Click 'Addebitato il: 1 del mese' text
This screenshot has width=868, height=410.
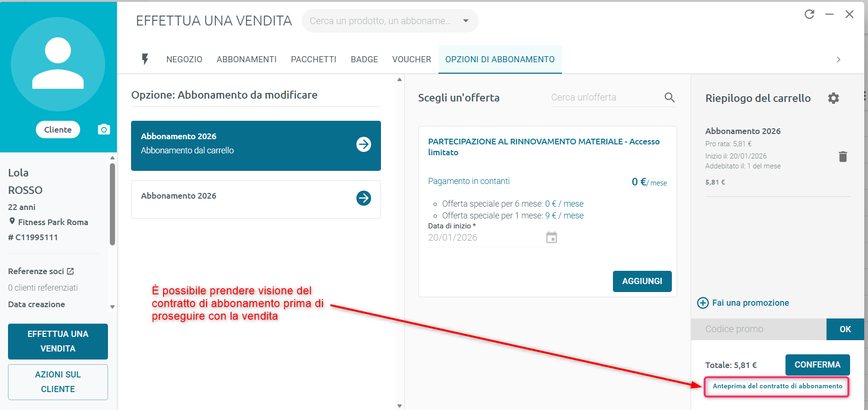743,166
